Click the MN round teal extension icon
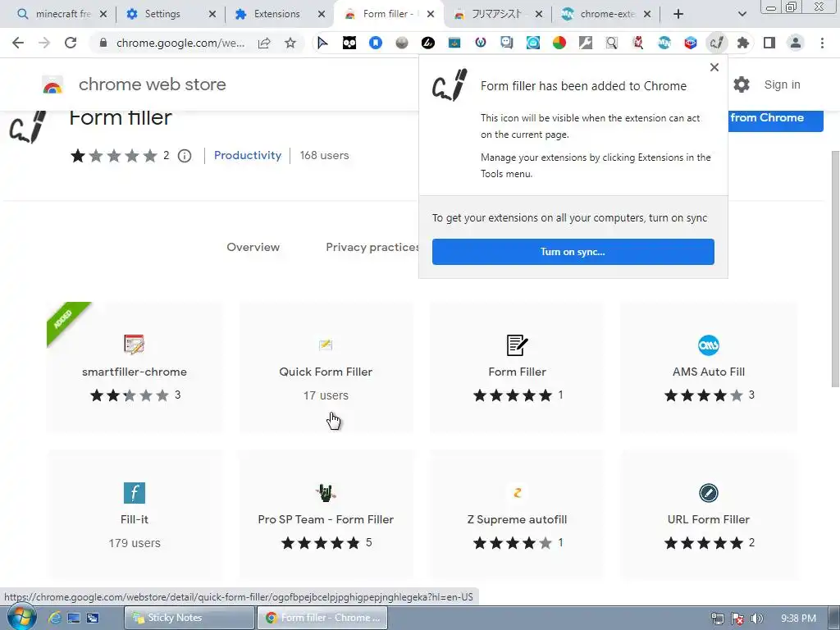Screen dimensions: 840x630 click(664, 43)
